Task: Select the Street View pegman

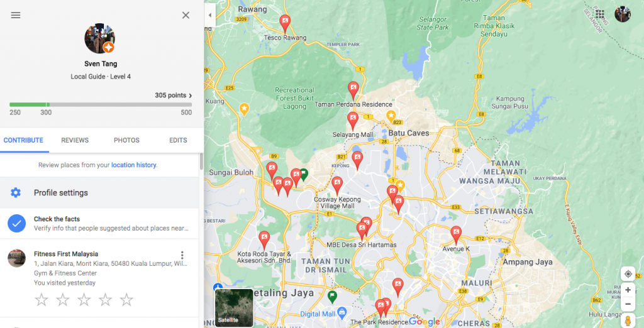Action: point(627,320)
